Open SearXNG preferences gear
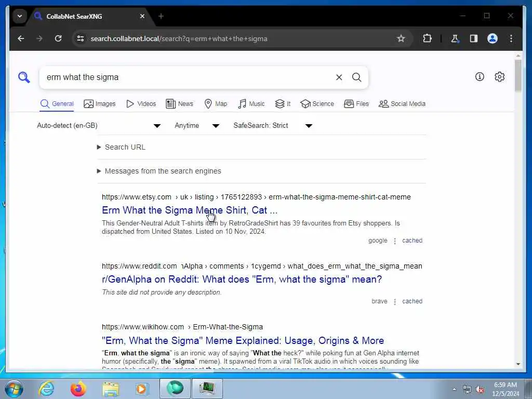 [499, 77]
